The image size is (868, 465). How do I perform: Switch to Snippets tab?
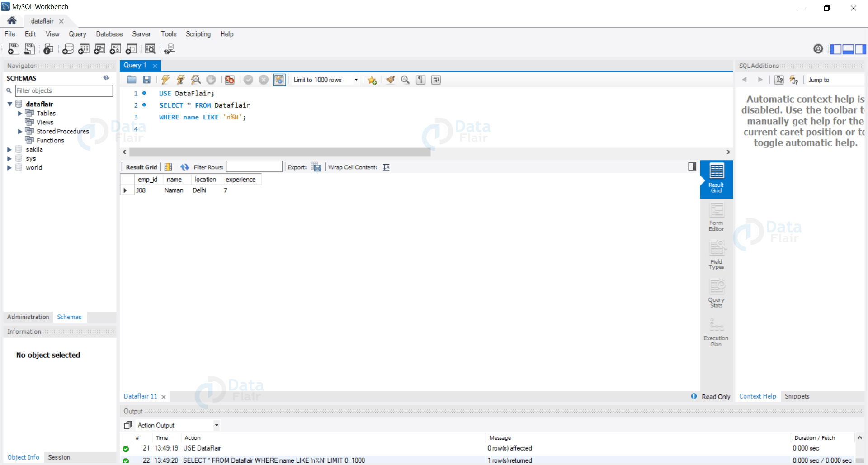[797, 396]
